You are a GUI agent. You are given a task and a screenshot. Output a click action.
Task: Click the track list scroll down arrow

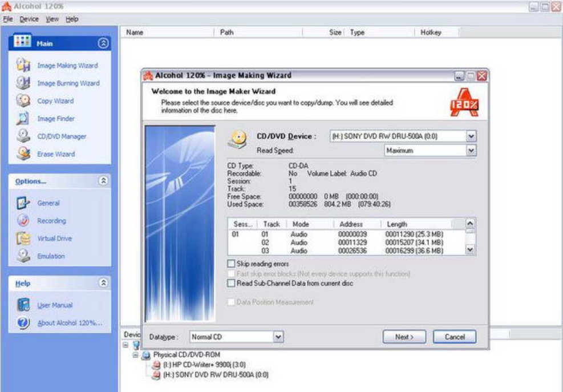pos(471,250)
